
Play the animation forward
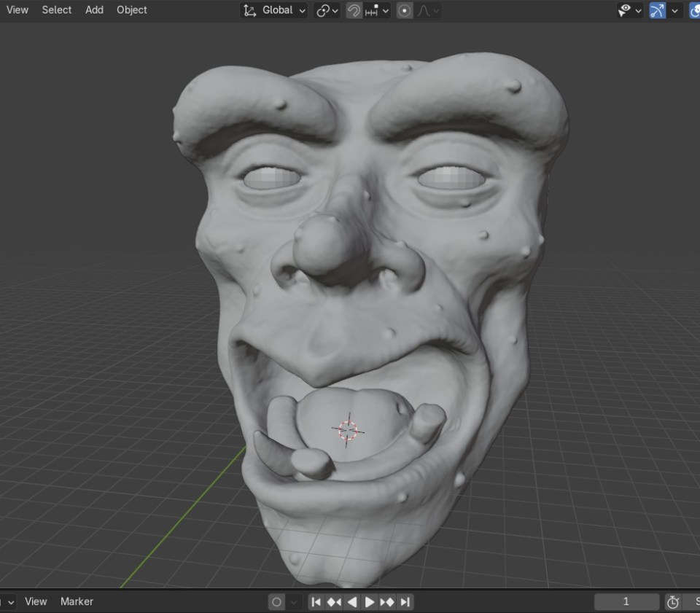(370, 602)
